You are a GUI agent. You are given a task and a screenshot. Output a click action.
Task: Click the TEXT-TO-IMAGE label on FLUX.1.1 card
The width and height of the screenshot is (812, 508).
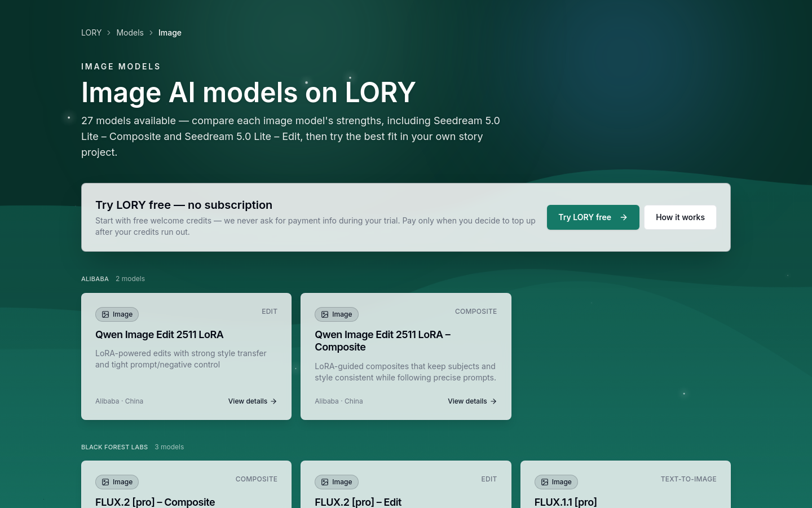(x=689, y=479)
